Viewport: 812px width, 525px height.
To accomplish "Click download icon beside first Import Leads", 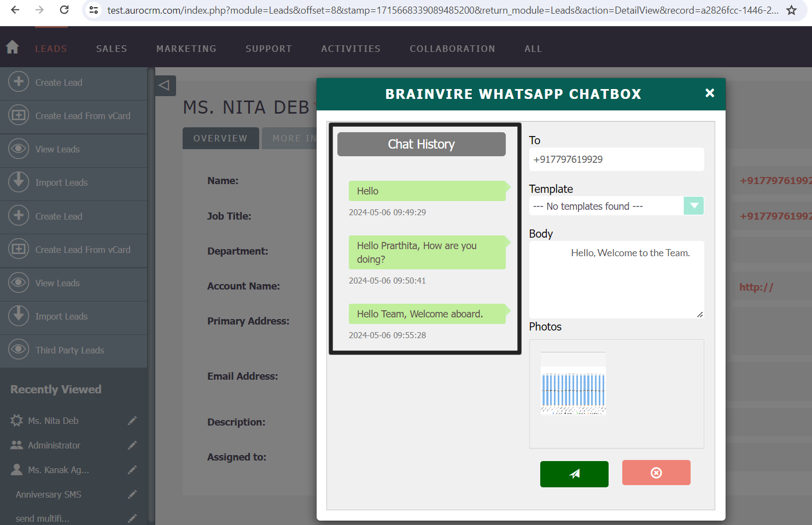I will [x=19, y=182].
